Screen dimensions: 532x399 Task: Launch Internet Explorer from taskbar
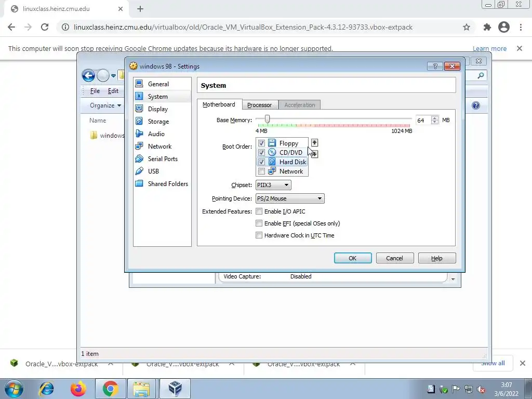tap(46, 389)
